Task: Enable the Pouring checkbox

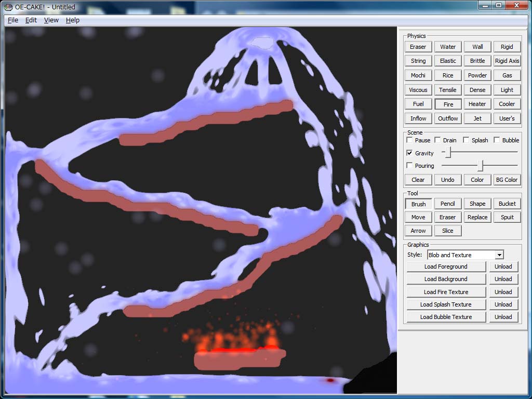Action: point(409,166)
